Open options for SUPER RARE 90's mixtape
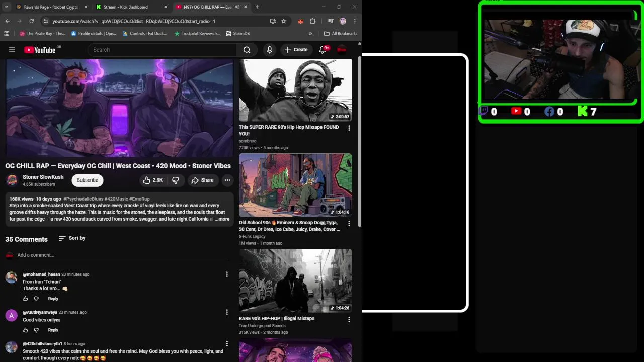The width and height of the screenshot is (644, 362). pos(349,128)
